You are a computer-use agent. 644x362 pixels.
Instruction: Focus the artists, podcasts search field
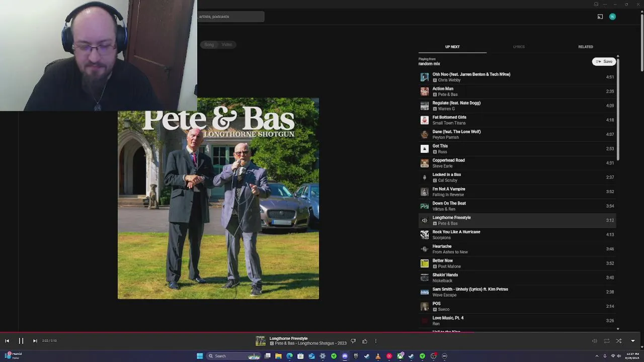tap(230, 17)
